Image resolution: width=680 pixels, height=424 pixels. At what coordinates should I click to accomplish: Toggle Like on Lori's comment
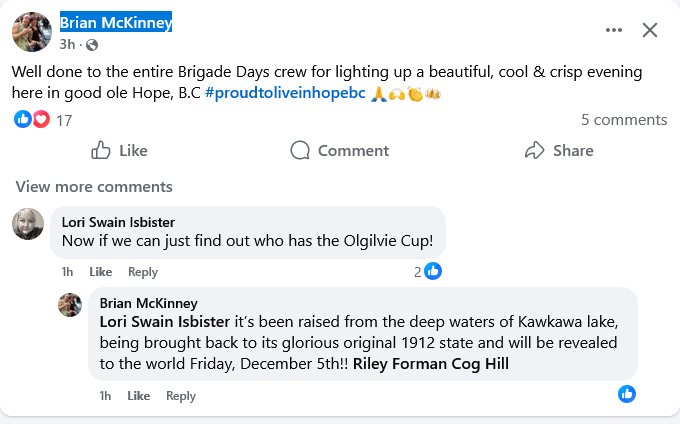pos(100,272)
